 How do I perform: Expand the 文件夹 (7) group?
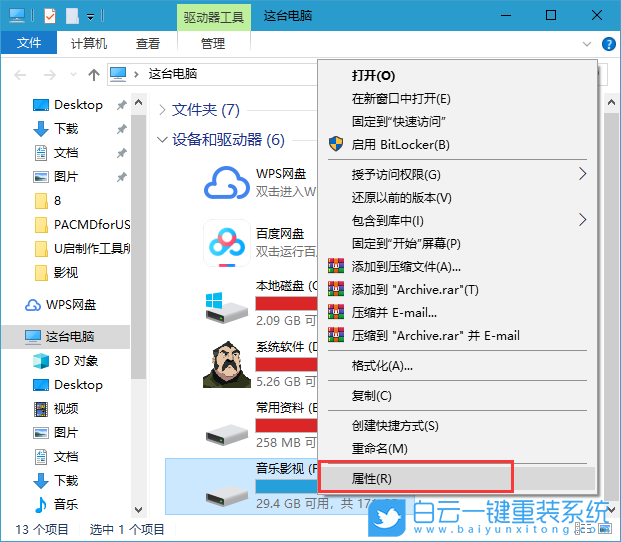tap(162, 110)
